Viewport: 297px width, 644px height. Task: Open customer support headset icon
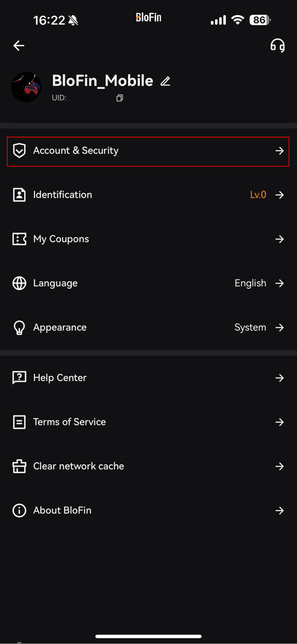coord(278,45)
